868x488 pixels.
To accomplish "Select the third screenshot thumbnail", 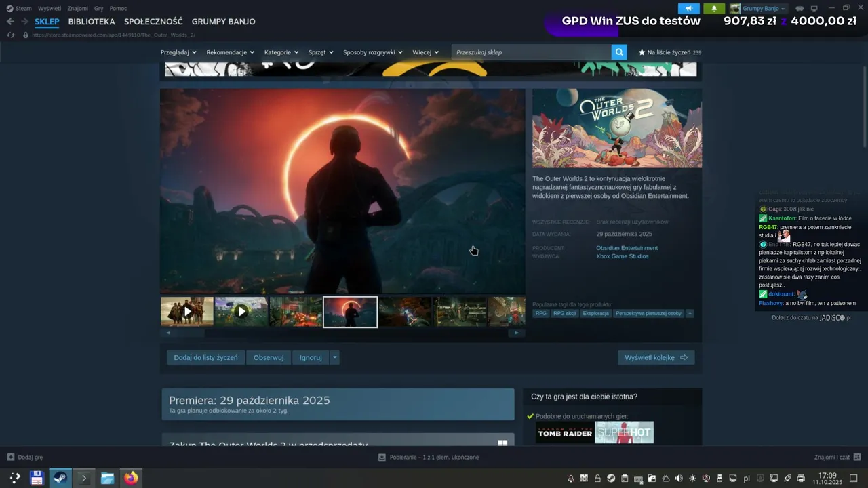I will pyautogui.click(x=296, y=312).
